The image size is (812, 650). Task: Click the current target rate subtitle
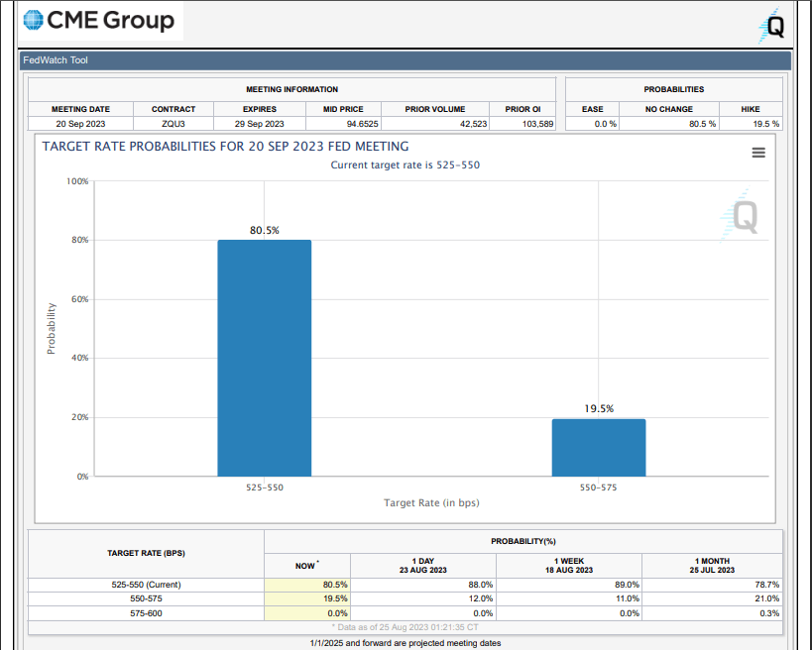(x=406, y=165)
